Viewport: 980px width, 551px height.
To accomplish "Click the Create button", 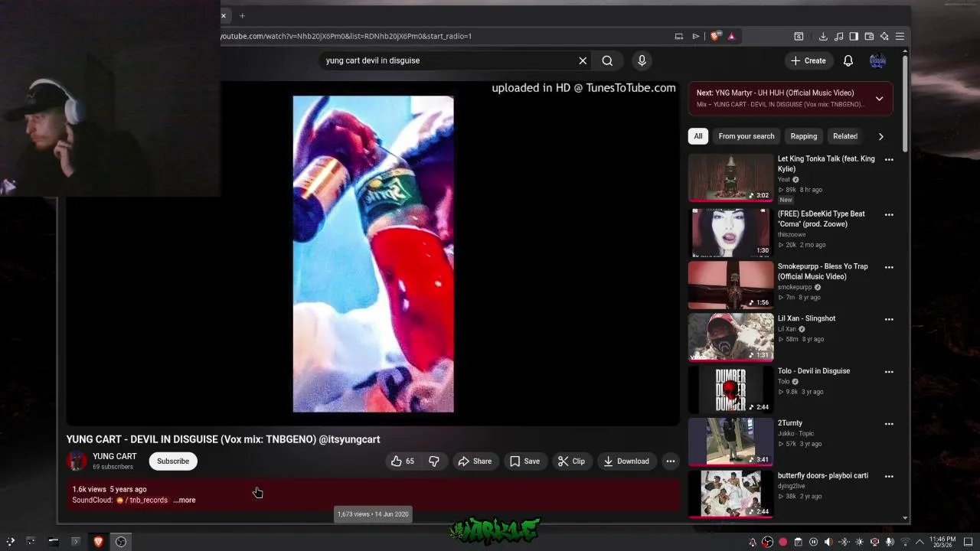I will (808, 60).
